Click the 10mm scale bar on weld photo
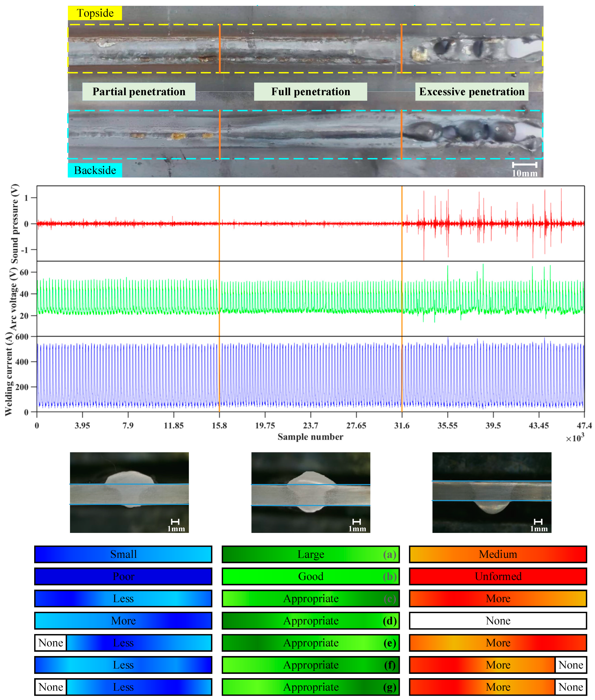595x700 pixels. click(525, 165)
